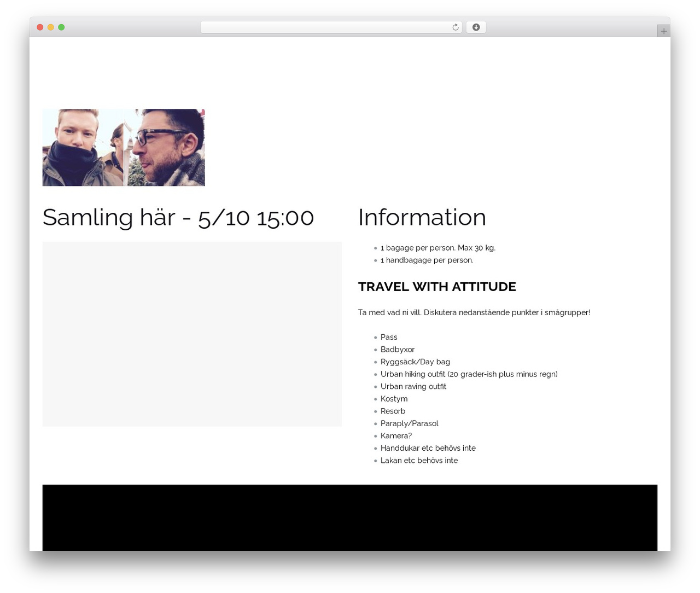Image resolution: width=700 pixels, height=593 pixels.
Task: Open a new tab with the plus button
Action: pyautogui.click(x=663, y=31)
